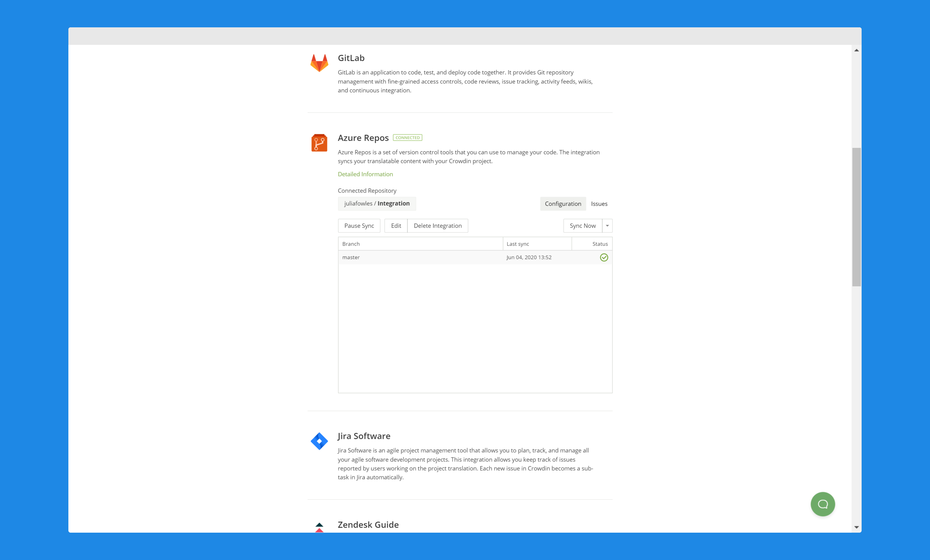Click the Connected Repository label
930x560 pixels.
[367, 191]
